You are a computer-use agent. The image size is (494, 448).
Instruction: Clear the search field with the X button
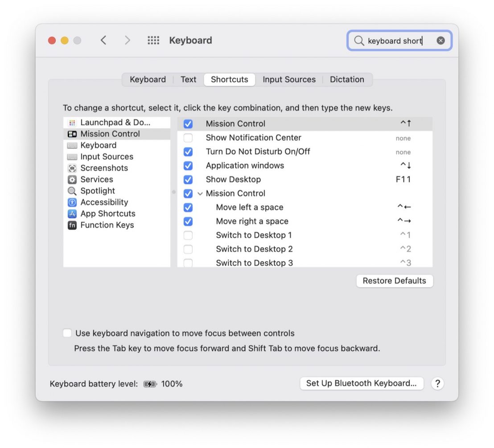tap(440, 40)
